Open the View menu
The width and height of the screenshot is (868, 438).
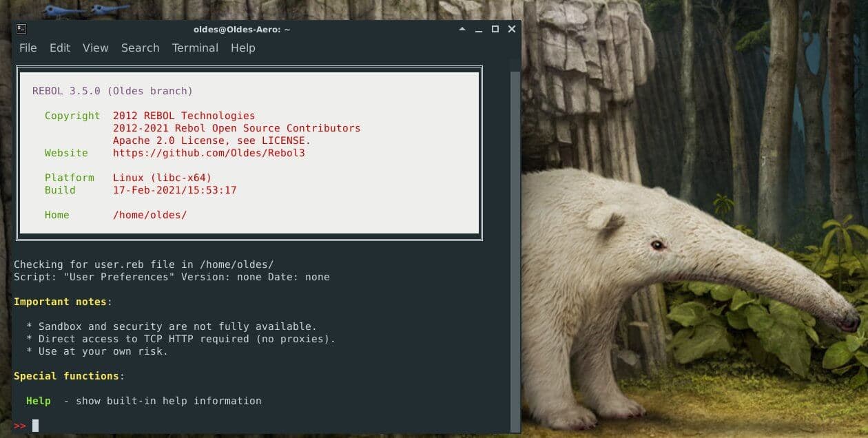(x=96, y=48)
